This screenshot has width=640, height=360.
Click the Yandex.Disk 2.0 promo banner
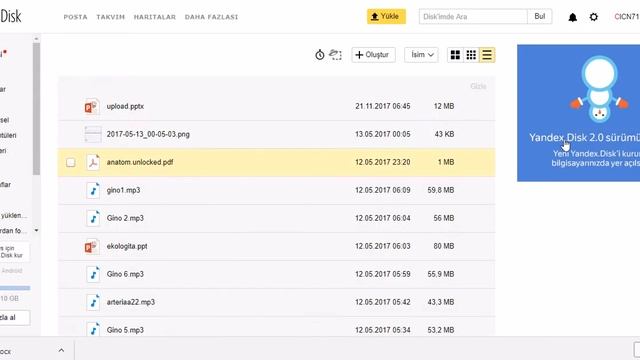point(578,113)
